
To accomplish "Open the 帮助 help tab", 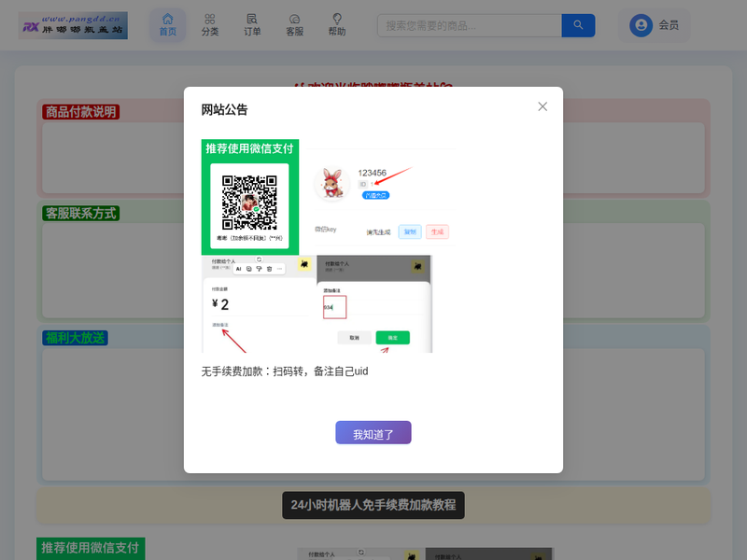I will 337,25.
